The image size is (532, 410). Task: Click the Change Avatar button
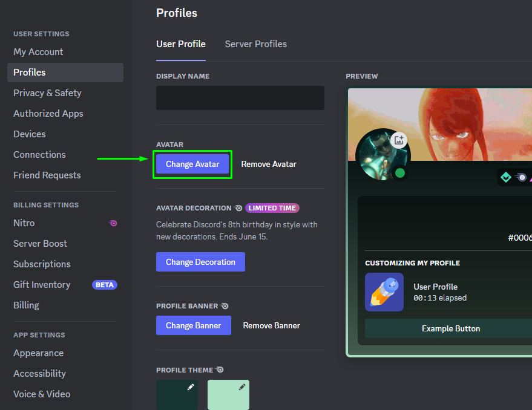[192, 164]
